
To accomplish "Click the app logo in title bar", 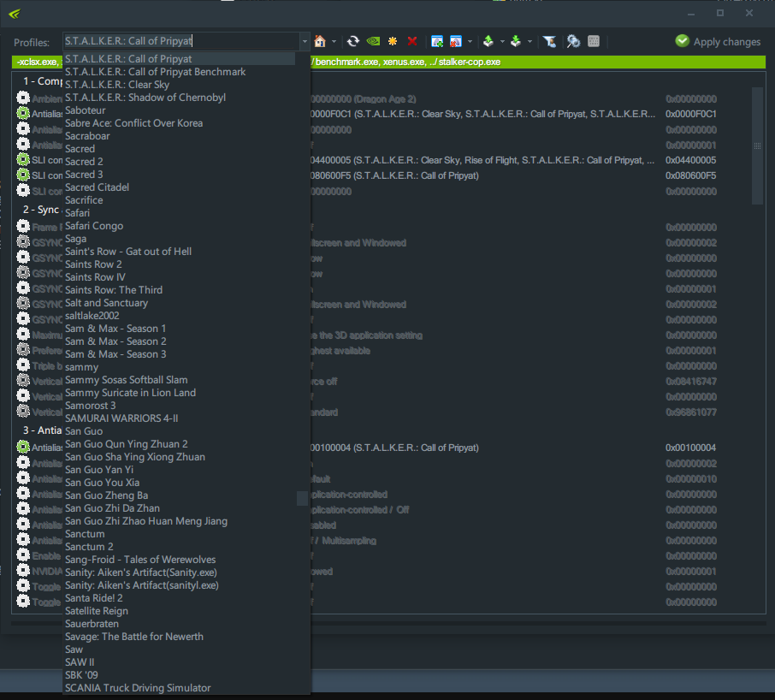I will coord(15,14).
